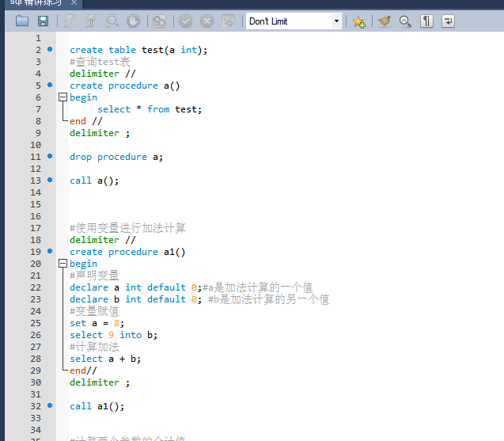Save snippet with the star icon
The image size is (504, 441).
(358, 21)
